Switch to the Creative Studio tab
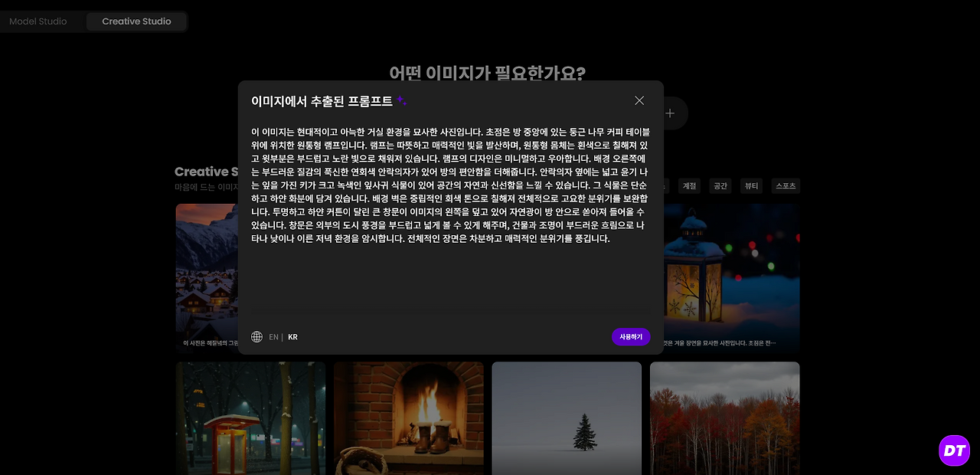The height and width of the screenshot is (475, 980). point(136,21)
